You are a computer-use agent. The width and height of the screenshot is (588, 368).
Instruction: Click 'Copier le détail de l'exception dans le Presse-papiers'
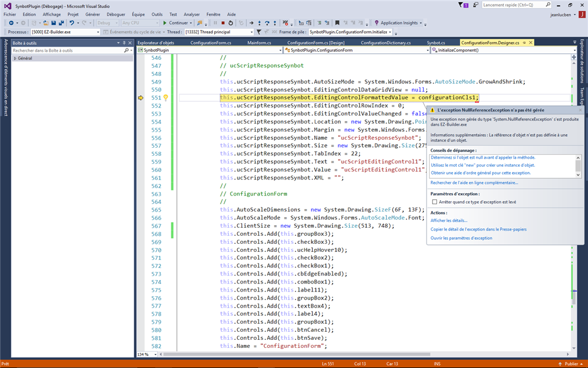coord(478,229)
